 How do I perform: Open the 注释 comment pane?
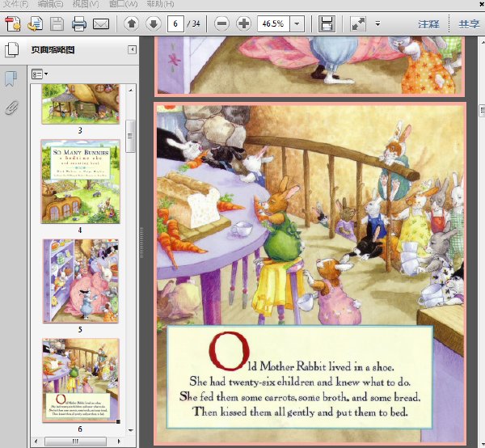coord(428,24)
